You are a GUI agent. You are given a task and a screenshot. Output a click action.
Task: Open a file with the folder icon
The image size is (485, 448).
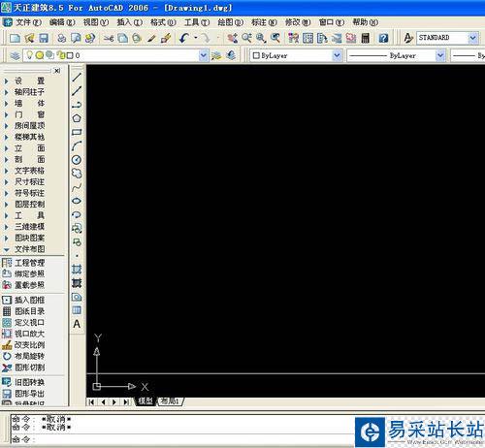coord(29,39)
